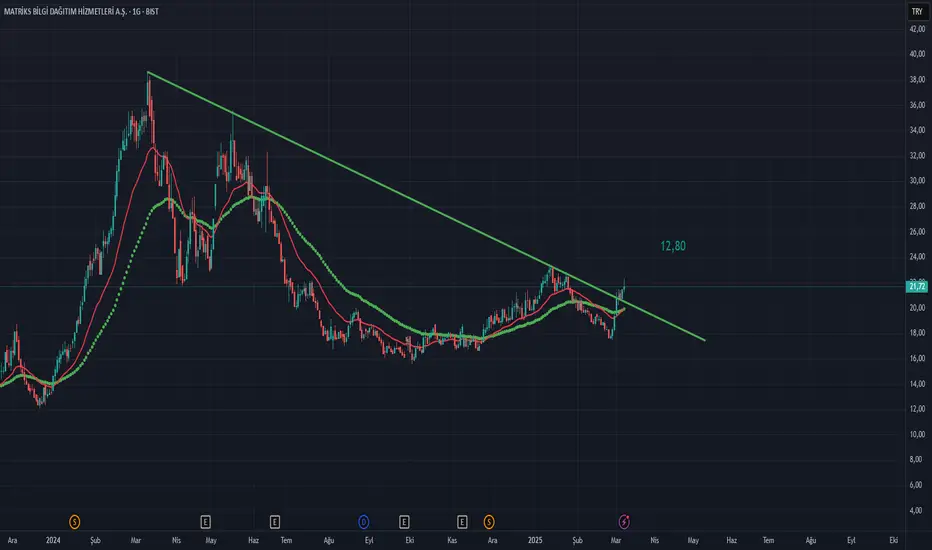932x550 pixels.
Task: Click the 16,00 price axis label
Action: tap(917, 358)
